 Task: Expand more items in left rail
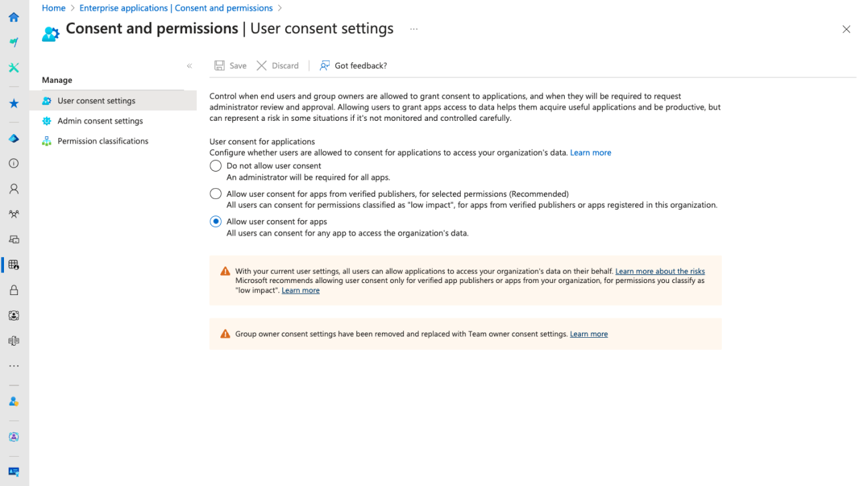pyautogui.click(x=13, y=366)
